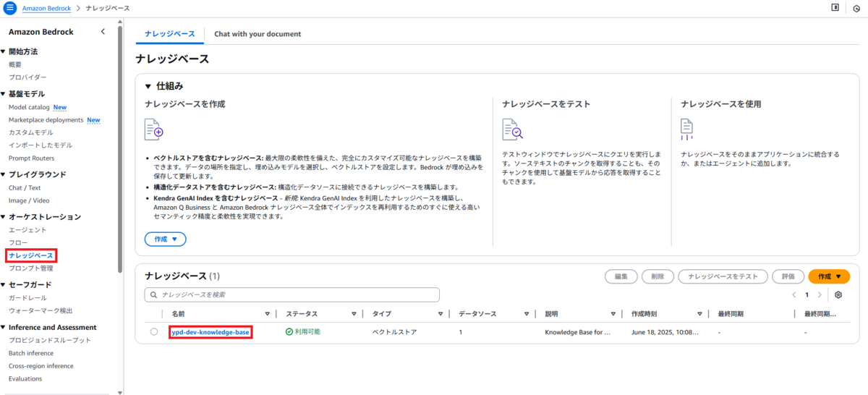This screenshot has width=868, height=395.
Task: Open ウォーターマーク検出 in the sidebar
Action: pos(41,310)
